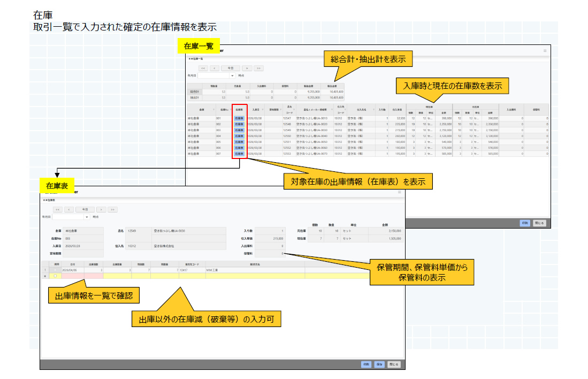Image resolution: width=588 pixels, height=379 pixels.
Task: Click the >> button in 在庫一覧
Action: (x=258, y=68)
